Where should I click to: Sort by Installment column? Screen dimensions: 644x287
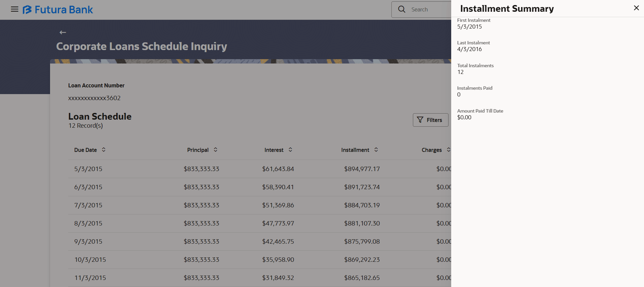tap(376, 150)
